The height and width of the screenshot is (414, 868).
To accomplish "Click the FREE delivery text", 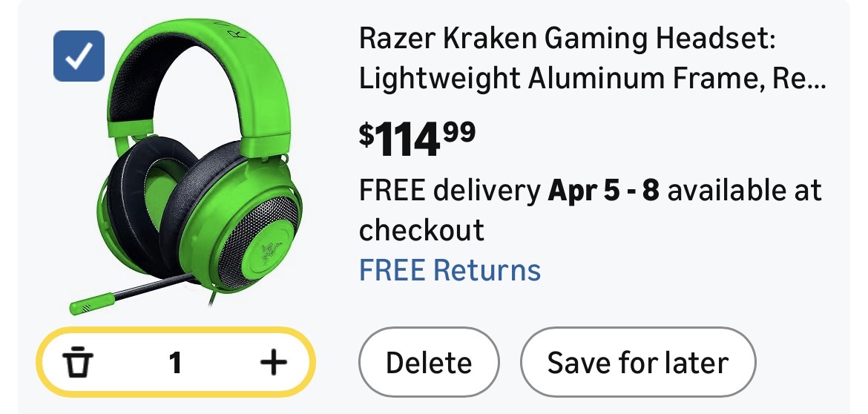I will pyautogui.click(x=450, y=191).
